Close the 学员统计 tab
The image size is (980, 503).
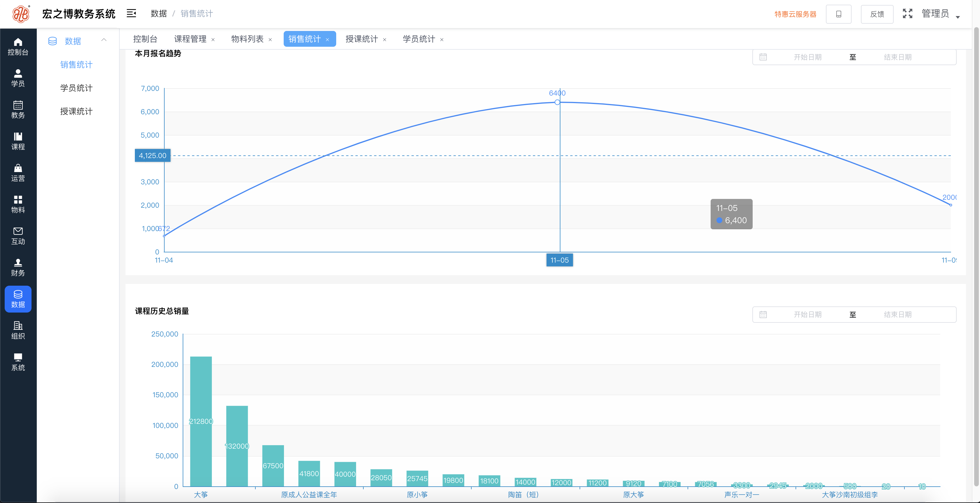click(x=442, y=40)
